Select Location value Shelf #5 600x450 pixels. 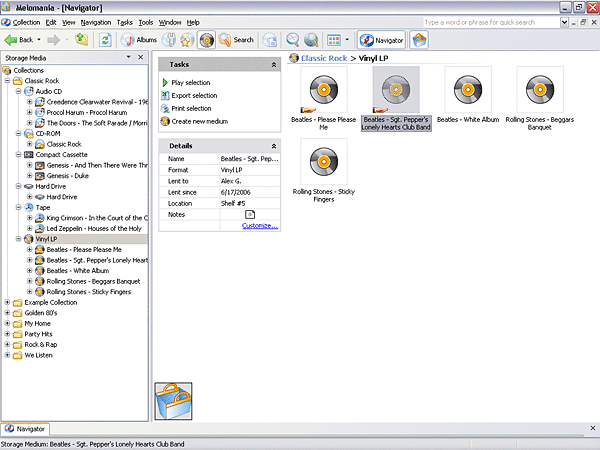click(233, 204)
